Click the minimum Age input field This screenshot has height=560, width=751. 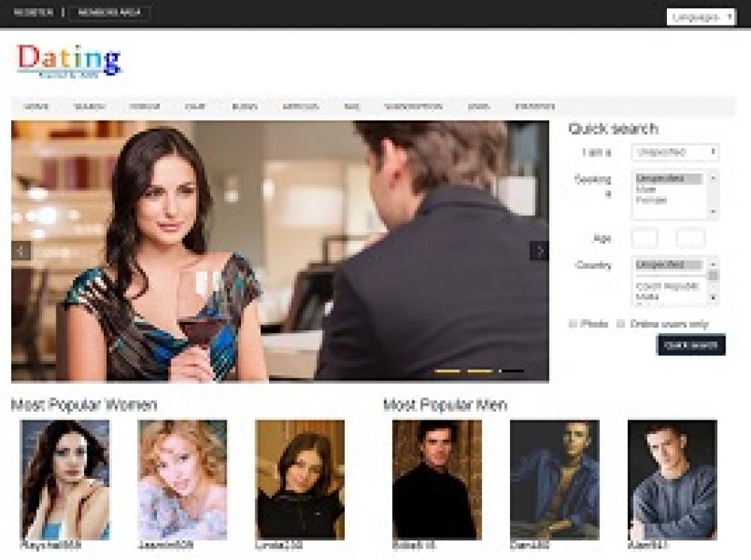coord(644,239)
